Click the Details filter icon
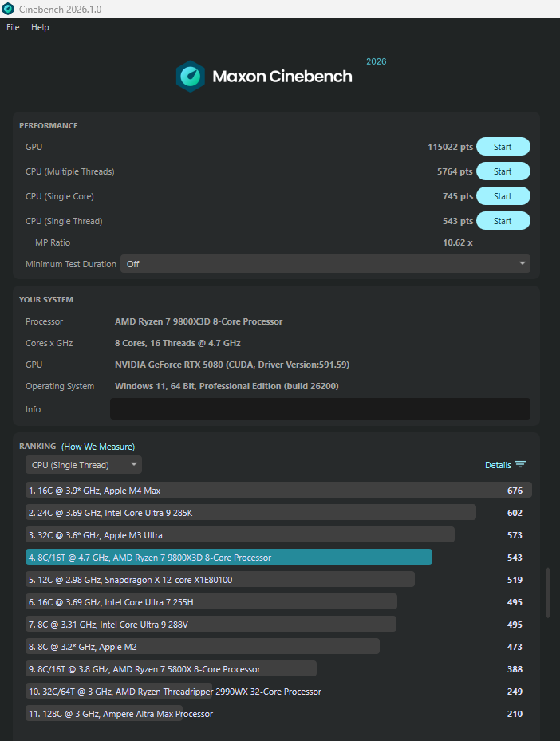Screen dimensions: 560x741 click(520, 465)
